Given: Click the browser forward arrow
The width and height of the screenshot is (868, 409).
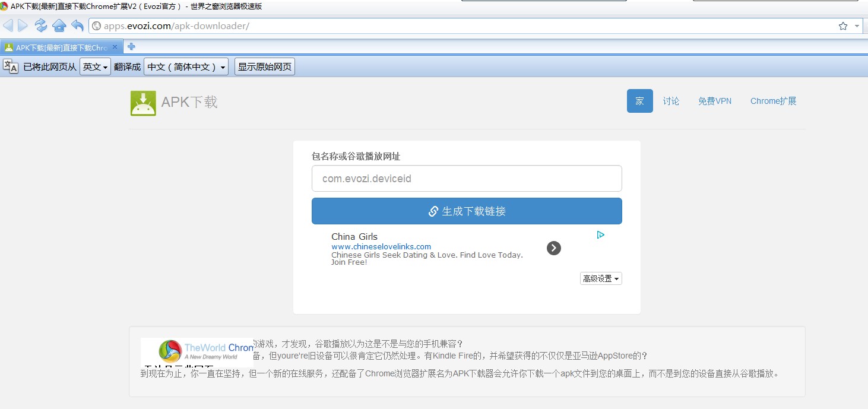Looking at the screenshot, I should tap(23, 26).
